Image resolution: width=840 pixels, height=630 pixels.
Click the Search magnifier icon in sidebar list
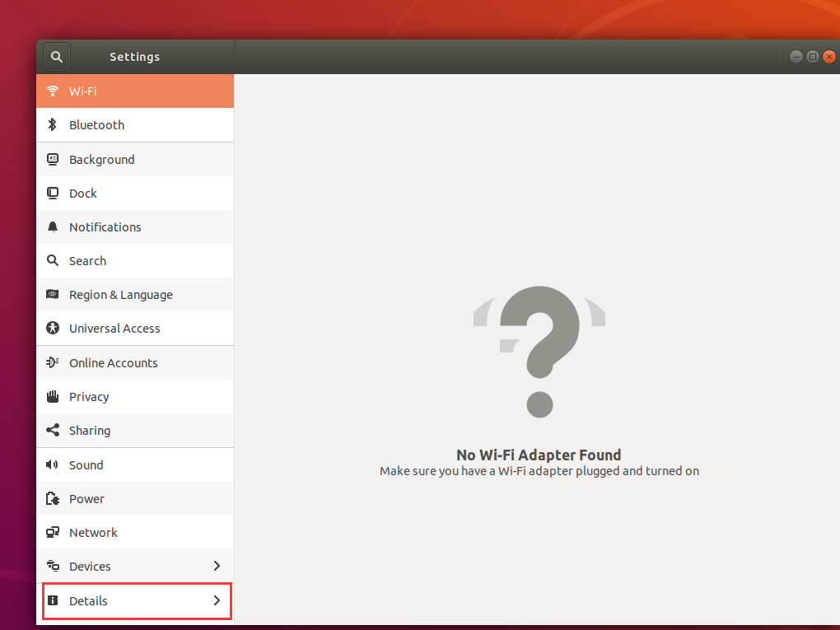(x=53, y=260)
